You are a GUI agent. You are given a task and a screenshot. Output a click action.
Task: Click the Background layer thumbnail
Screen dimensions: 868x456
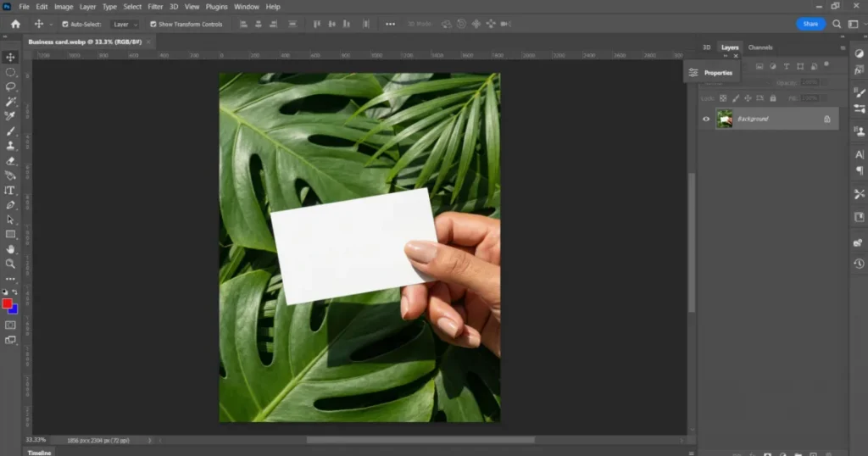[724, 119]
